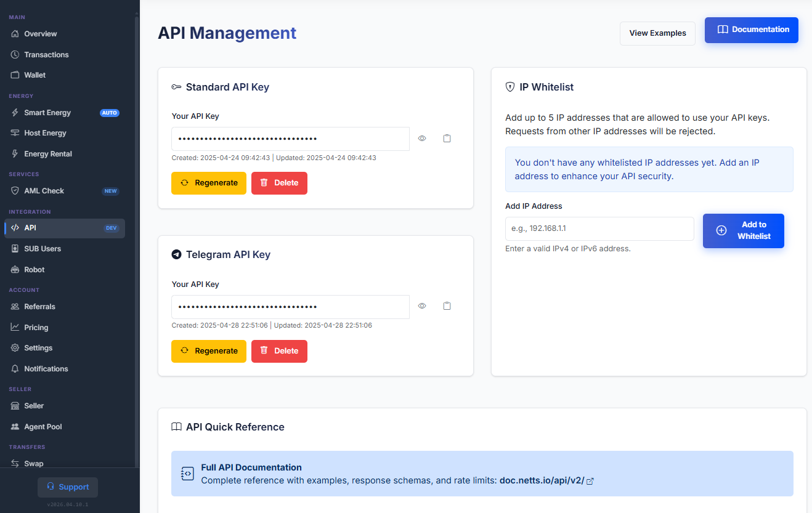The height and width of the screenshot is (513, 812).
Task: Navigate to Pricing page
Action: pyautogui.click(x=36, y=328)
